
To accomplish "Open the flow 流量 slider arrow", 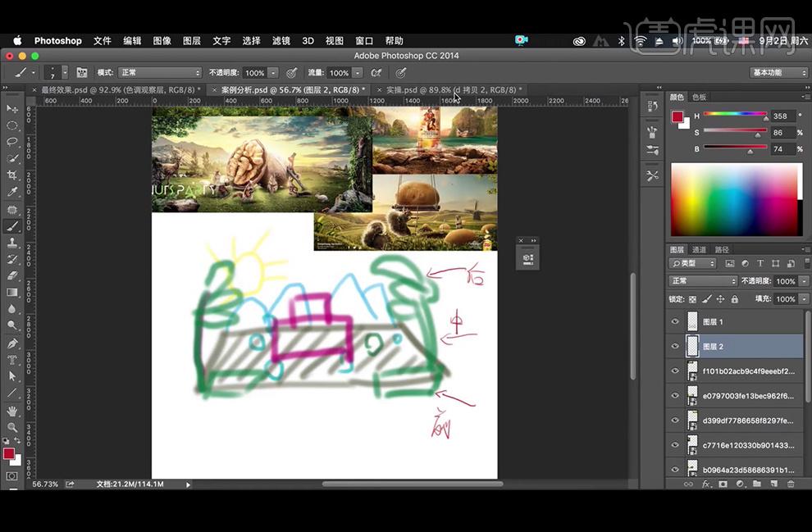I will coord(358,73).
